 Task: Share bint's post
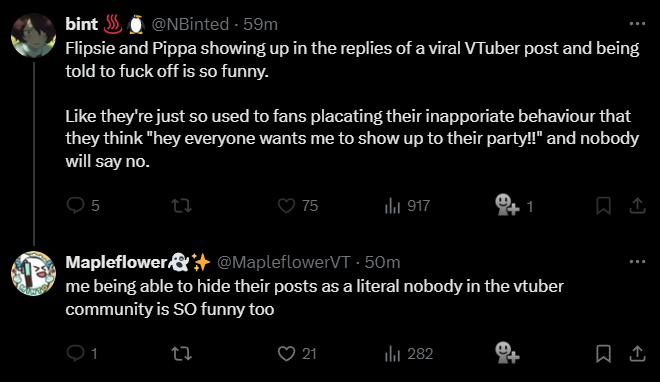click(x=637, y=205)
